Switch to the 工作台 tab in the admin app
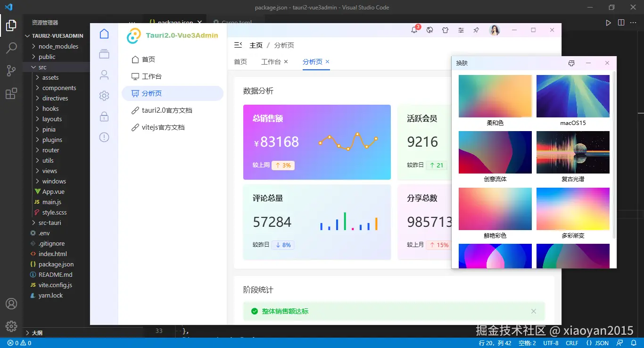The width and height of the screenshot is (644, 348). pyautogui.click(x=271, y=61)
